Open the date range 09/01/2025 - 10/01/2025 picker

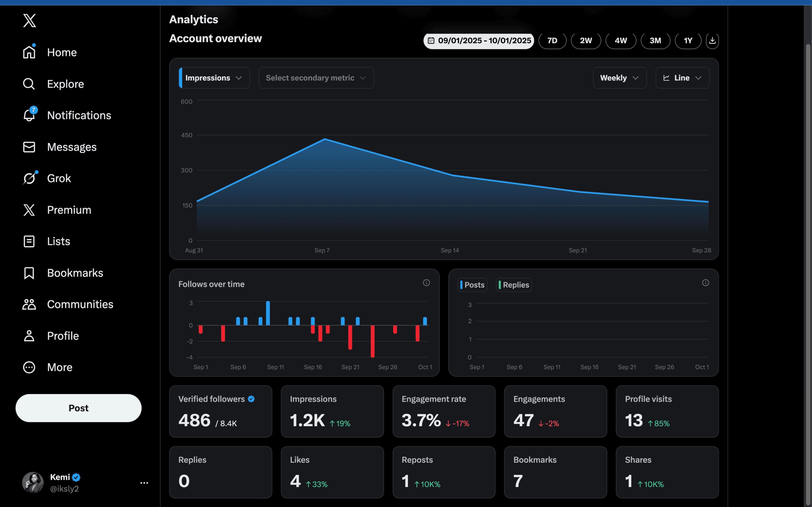coord(478,40)
